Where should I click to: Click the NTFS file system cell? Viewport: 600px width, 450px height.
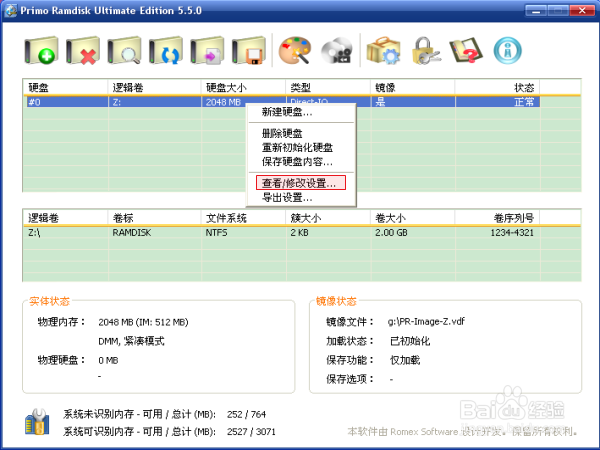tap(216, 233)
